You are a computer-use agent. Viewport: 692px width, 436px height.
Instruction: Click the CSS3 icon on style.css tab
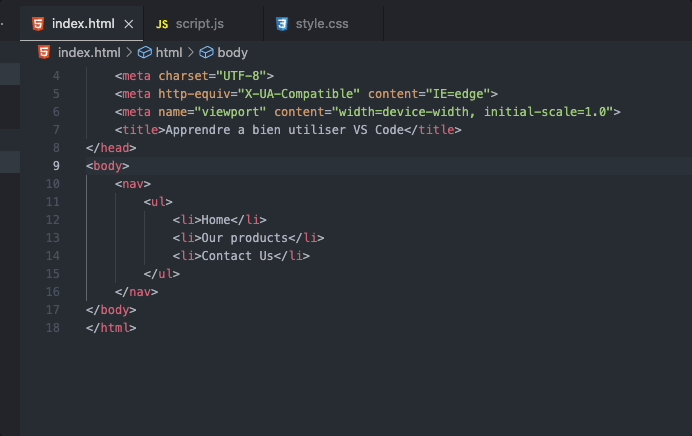[282, 24]
